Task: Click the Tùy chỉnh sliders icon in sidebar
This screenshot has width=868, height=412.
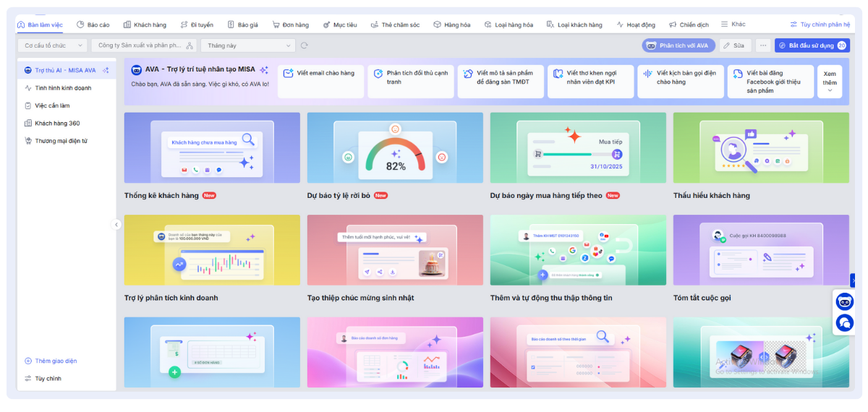Action: pyautogui.click(x=28, y=379)
